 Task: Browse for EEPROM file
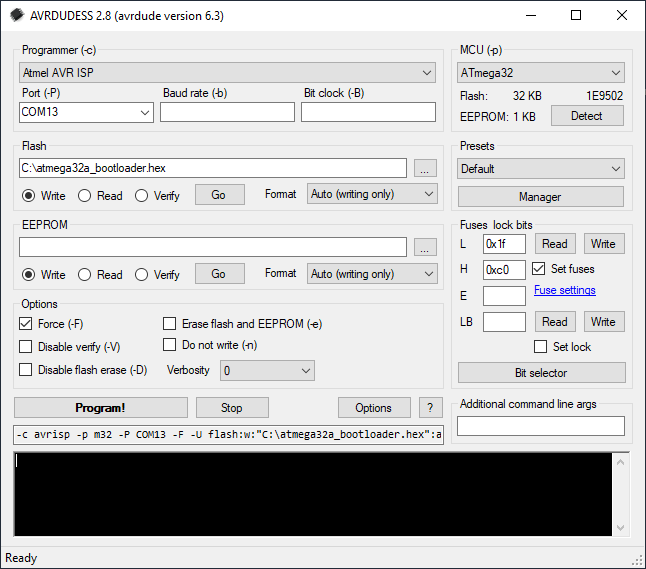tap(425, 247)
